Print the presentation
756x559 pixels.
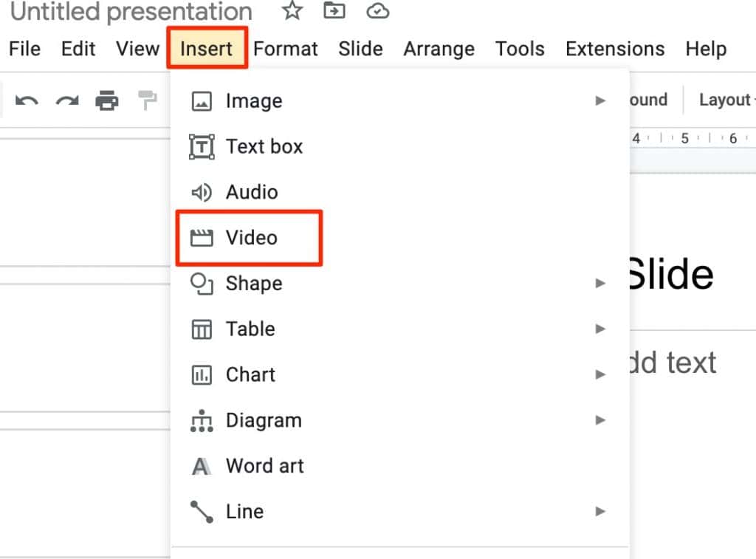[x=107, y=101]
